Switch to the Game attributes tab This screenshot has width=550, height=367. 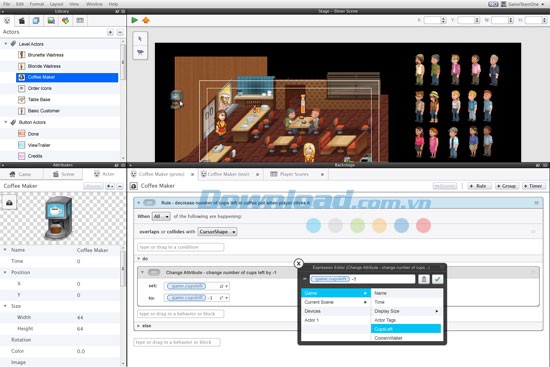click(21, 174)
